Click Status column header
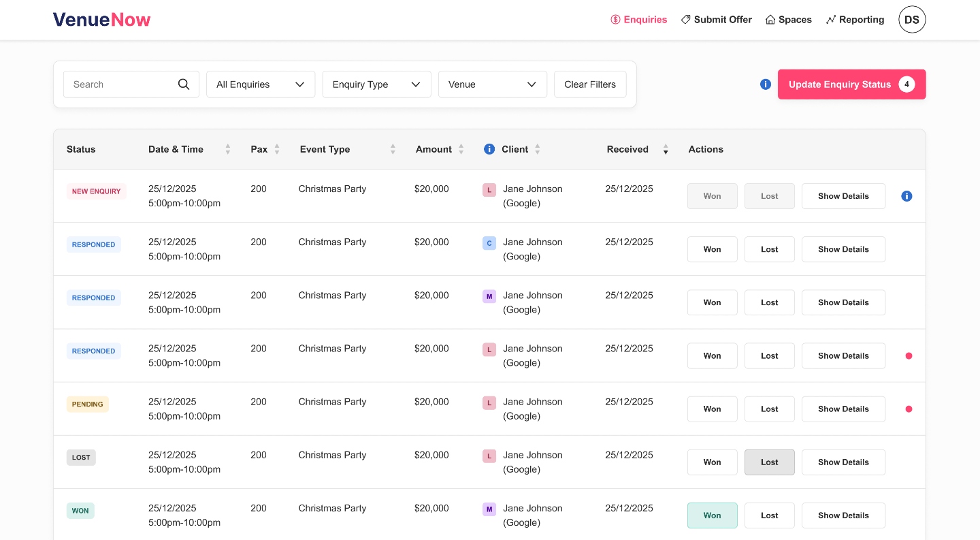 81,149
